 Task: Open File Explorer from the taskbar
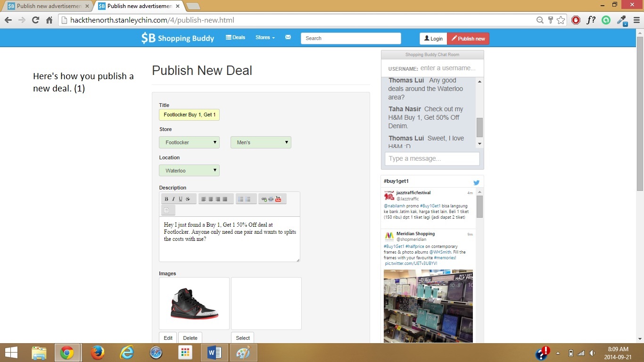39,353
